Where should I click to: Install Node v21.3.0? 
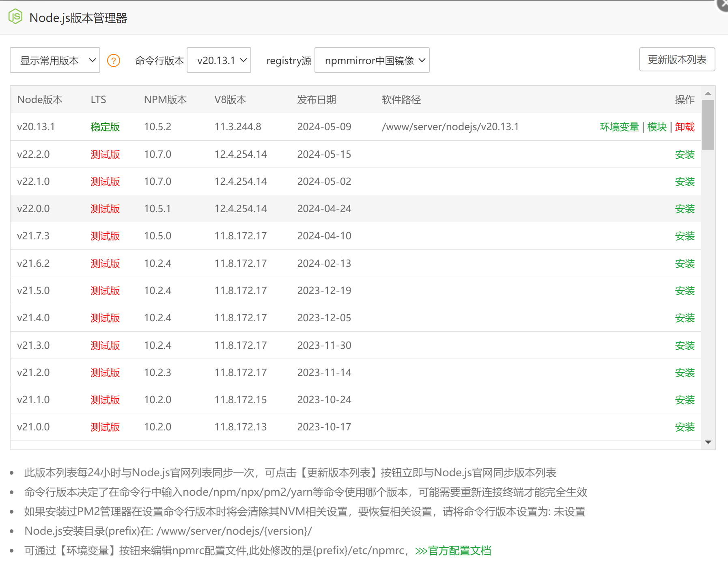[x=685, y=346]
